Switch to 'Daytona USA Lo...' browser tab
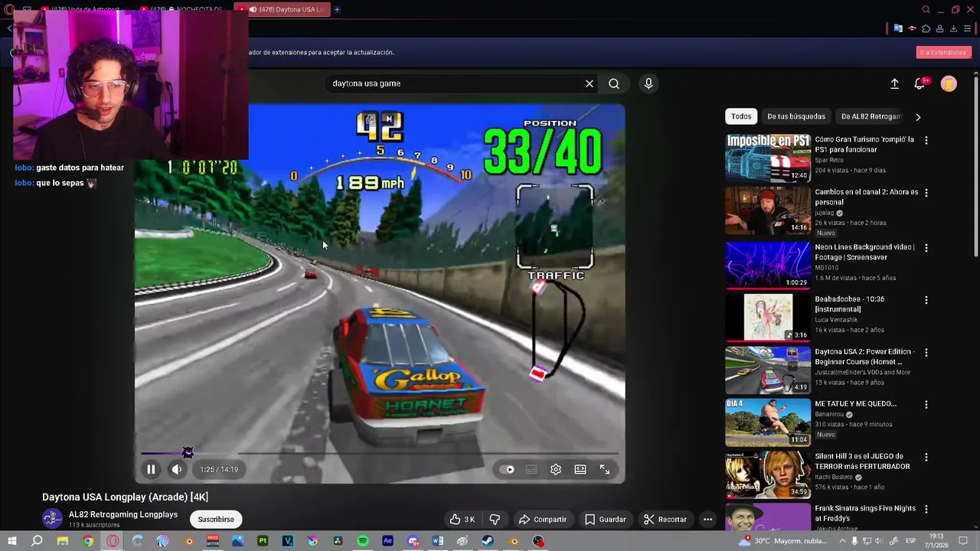 tap(282, 9)
